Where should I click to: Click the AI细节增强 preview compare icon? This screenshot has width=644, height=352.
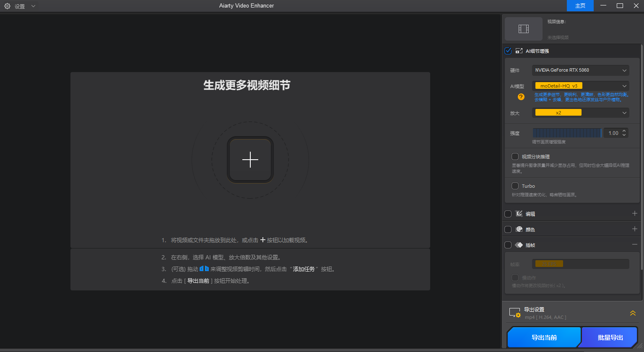tap(519, 51)
